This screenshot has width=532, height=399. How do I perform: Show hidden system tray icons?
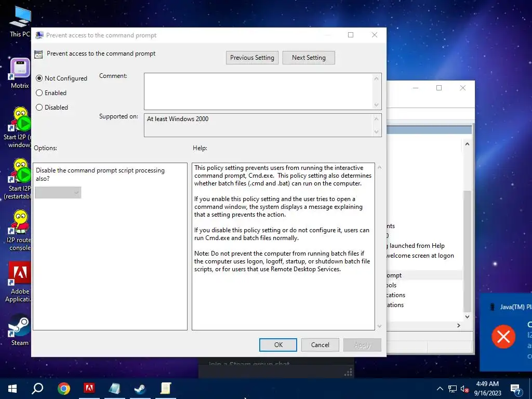pyautogui.click(x=440, y=389)
